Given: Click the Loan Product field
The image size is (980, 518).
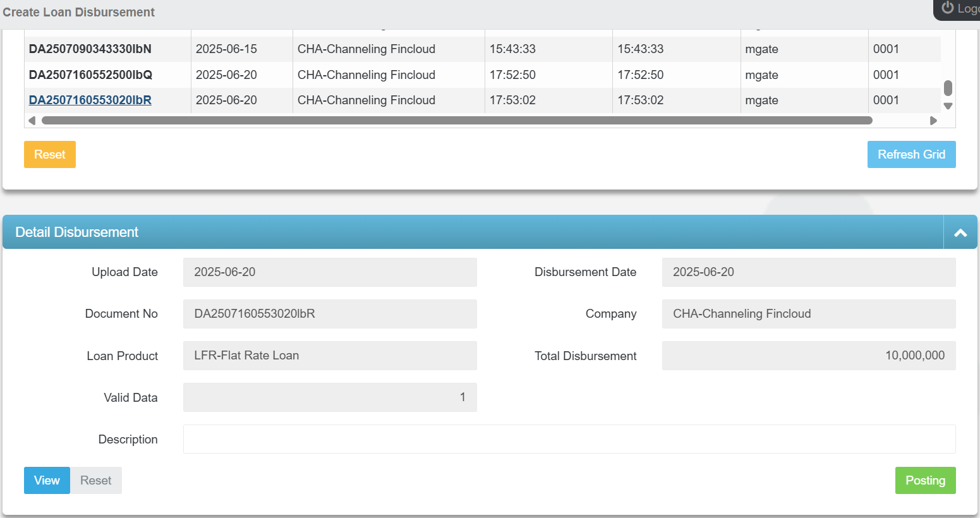Looking at the screenshot, I should pos(329,356).
